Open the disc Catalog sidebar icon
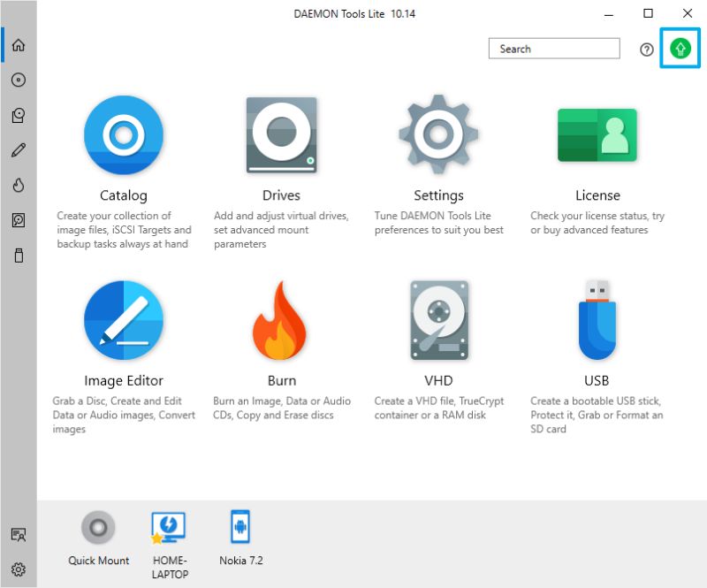This screenshot has height=588, width=707. point(19,80)
